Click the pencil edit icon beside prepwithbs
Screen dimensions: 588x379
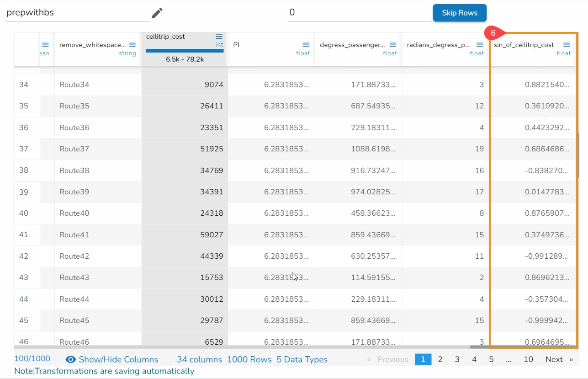157,13
